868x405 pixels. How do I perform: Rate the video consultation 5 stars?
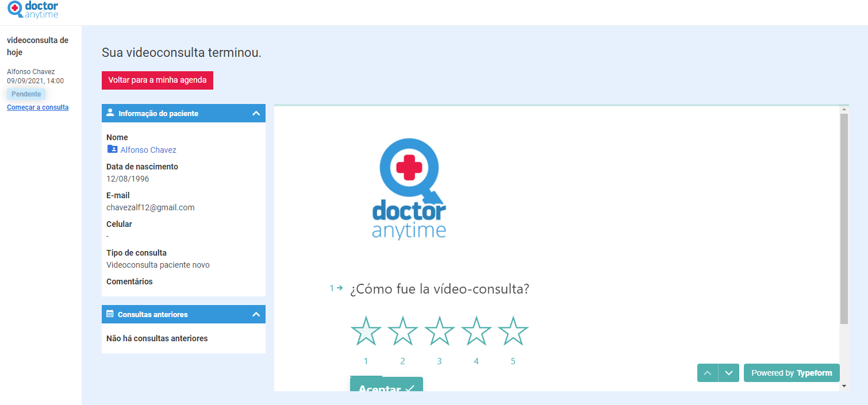coord(513,331)
